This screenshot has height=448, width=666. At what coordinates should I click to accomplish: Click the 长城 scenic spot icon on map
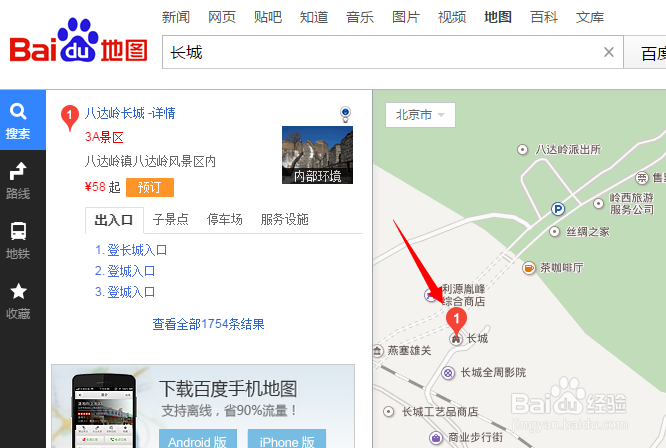(x=456, y=339)
